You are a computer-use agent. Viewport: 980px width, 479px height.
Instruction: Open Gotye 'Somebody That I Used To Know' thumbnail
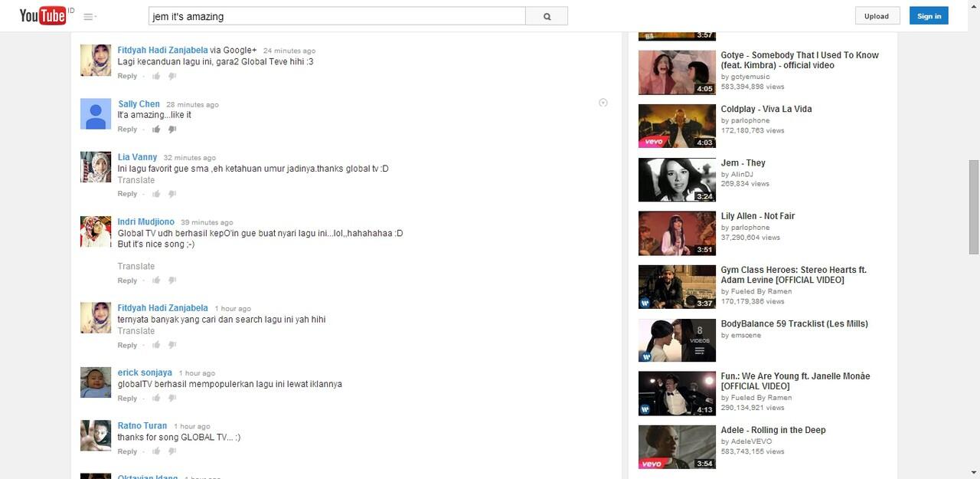point(677,72)
